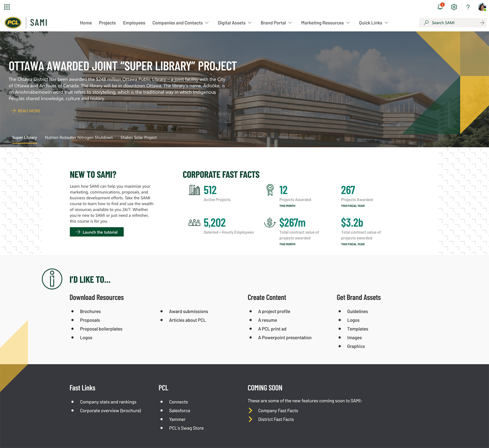Open Proposal boilerplates link

tap(101, 329)
